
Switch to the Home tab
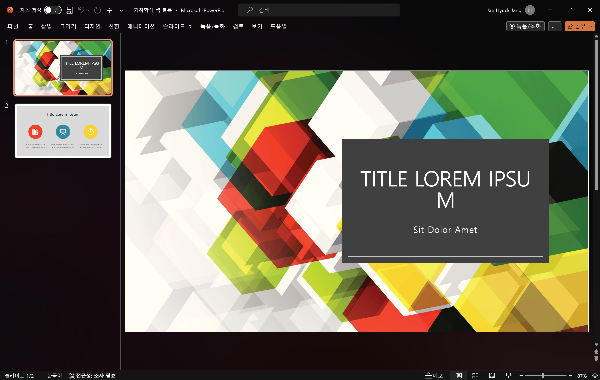30,26
